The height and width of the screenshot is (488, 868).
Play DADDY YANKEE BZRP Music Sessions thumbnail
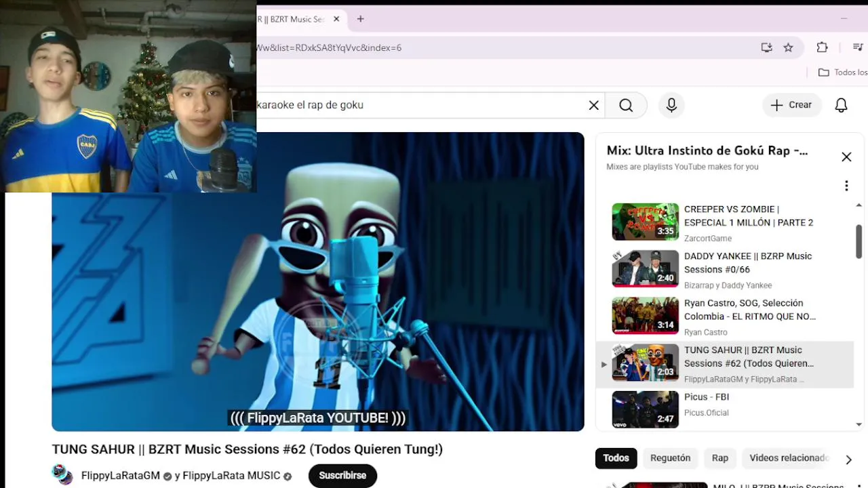click(x=645, y=268)
